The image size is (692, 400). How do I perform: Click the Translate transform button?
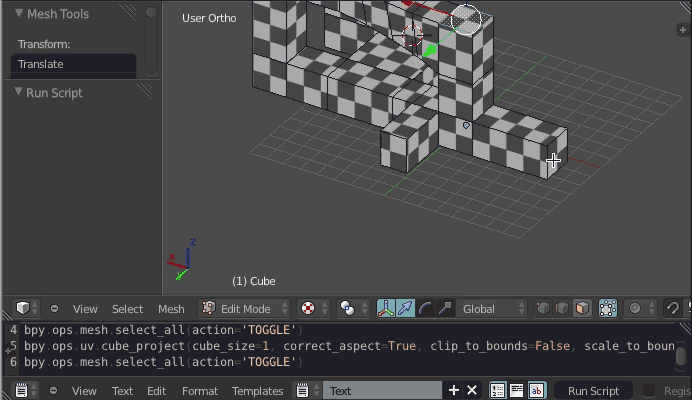click(73, 64)
